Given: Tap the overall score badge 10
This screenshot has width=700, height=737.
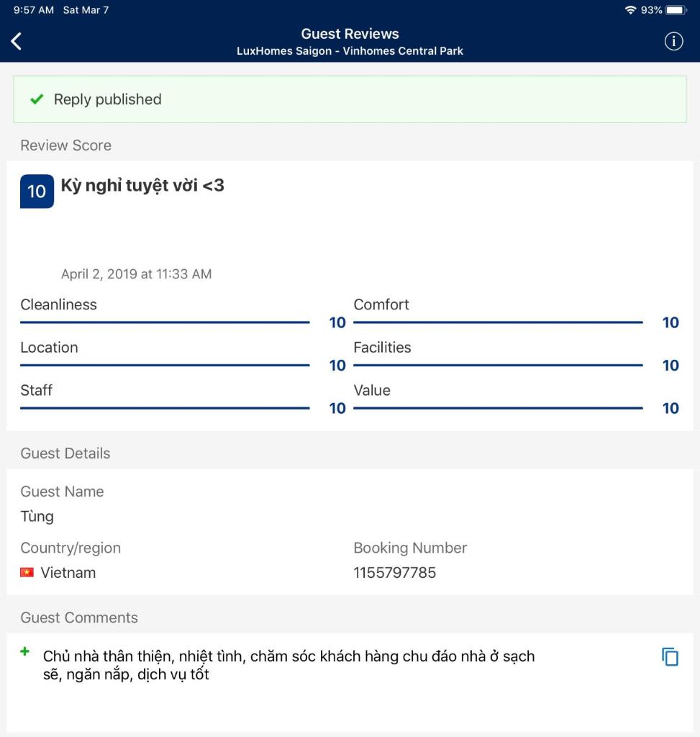Looking at the screenshot, I should click(x=37, y=191).
